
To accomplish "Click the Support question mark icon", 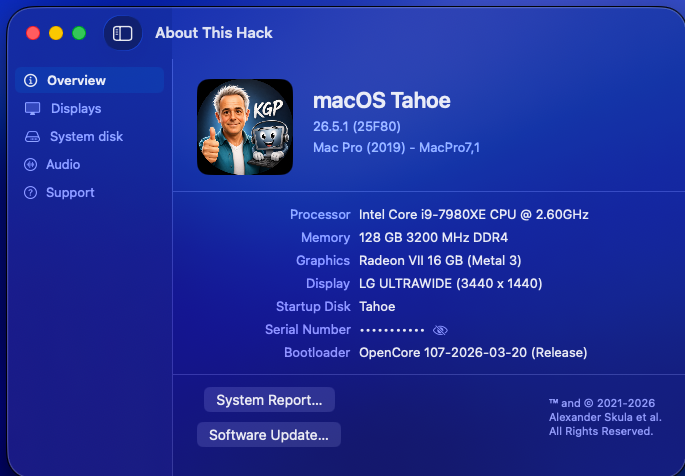I will point(31,193).
